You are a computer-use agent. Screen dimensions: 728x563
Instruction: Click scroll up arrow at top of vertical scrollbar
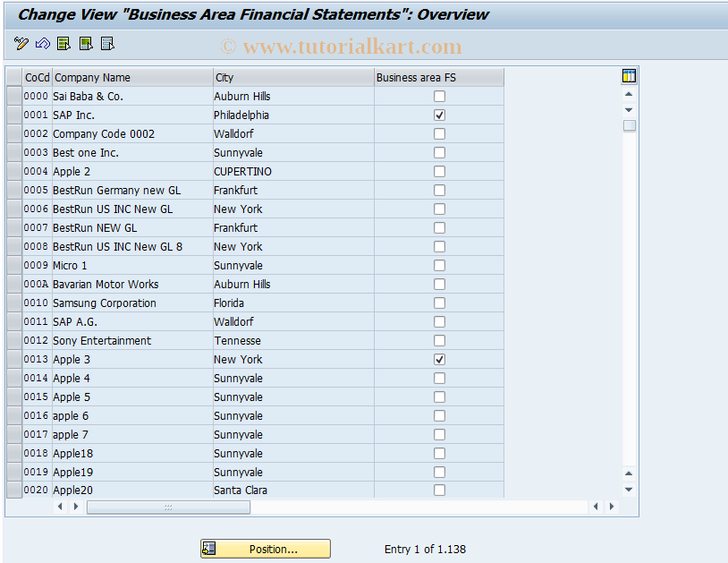click(629, 94)
